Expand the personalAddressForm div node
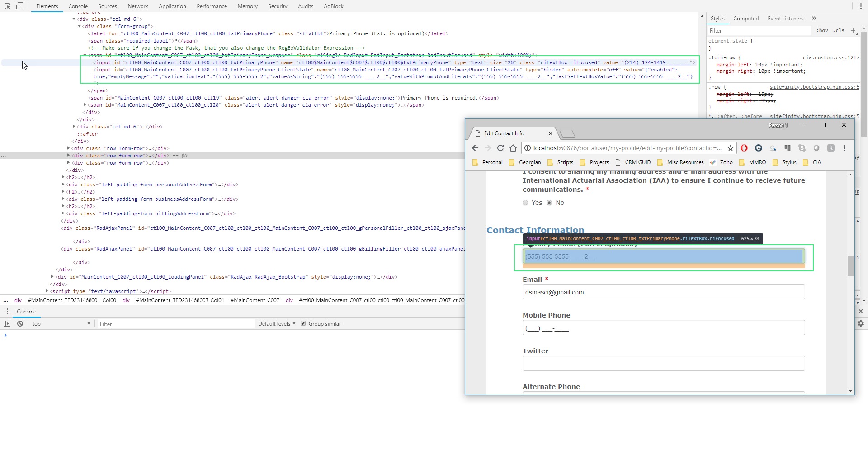The width and height of the screenshot is (868, 460). click(x=63, y=185)
